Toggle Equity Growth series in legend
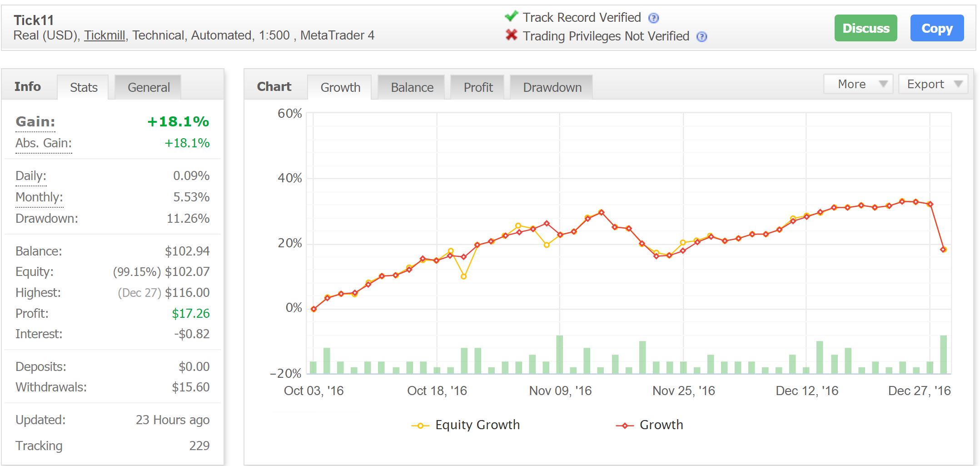This screenshot has width=980, height=466. (x=465, y=425)
